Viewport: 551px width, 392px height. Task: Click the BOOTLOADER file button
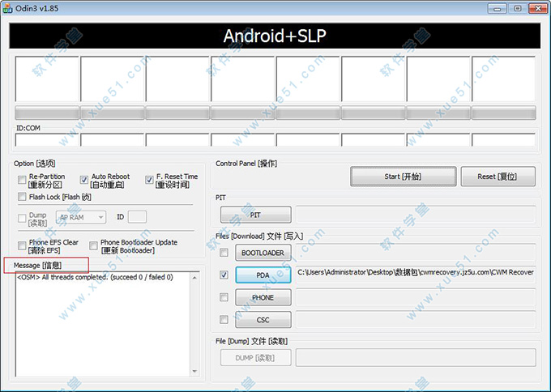[263, 253]
